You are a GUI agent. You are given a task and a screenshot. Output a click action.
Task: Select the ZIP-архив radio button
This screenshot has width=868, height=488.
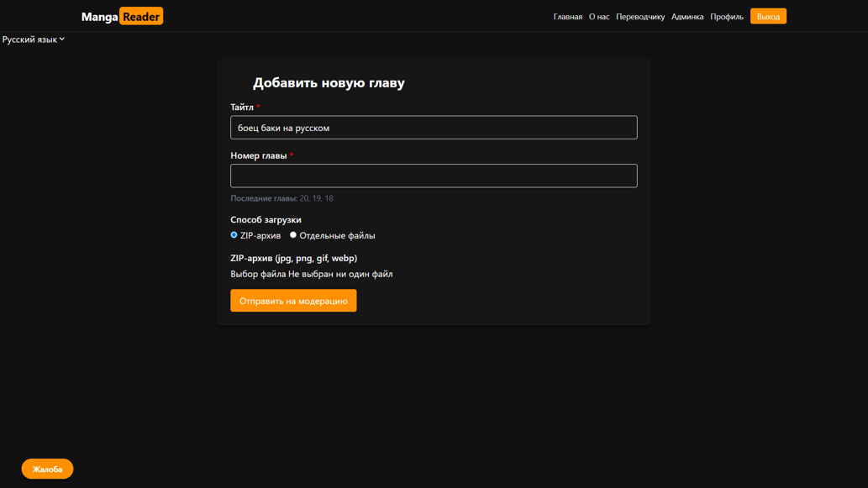coord(234,235)
